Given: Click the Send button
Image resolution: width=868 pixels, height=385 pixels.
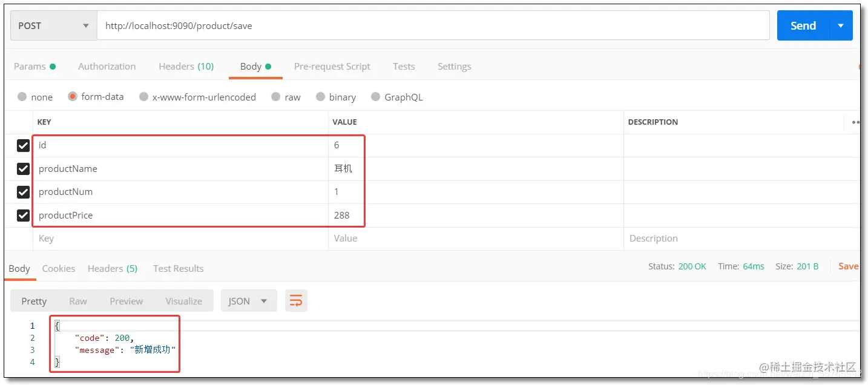Looking at the screenshot, I should [x=803, y=25].
